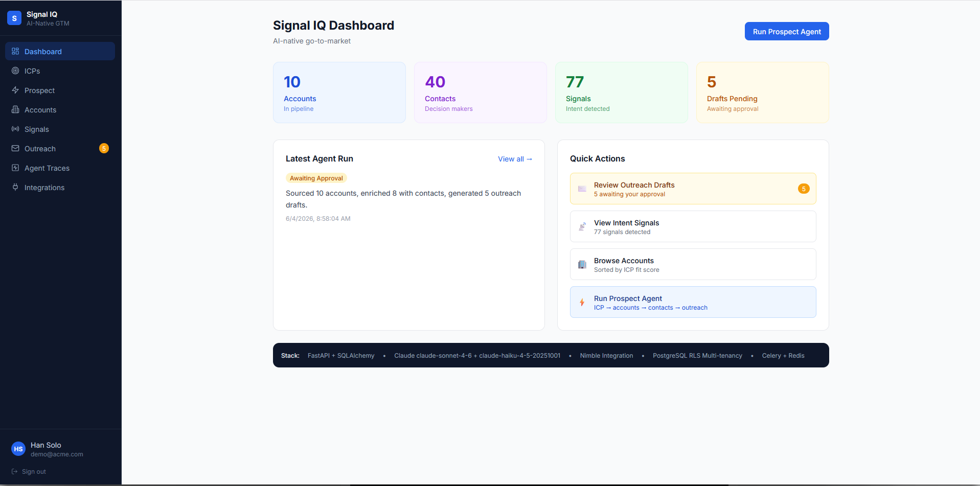
Task: Click the Outreach envelope icon in sidebar
Action: [x=15, y=148]
